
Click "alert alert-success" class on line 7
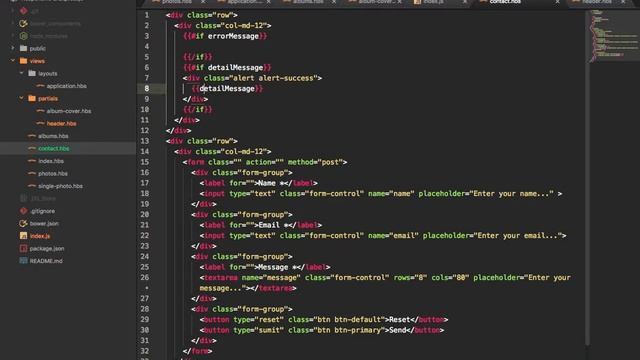point(273,78)
